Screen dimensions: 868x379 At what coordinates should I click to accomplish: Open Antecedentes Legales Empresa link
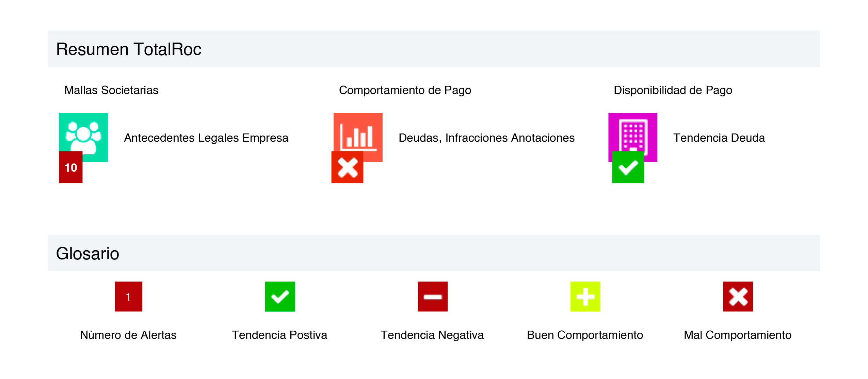206,138
